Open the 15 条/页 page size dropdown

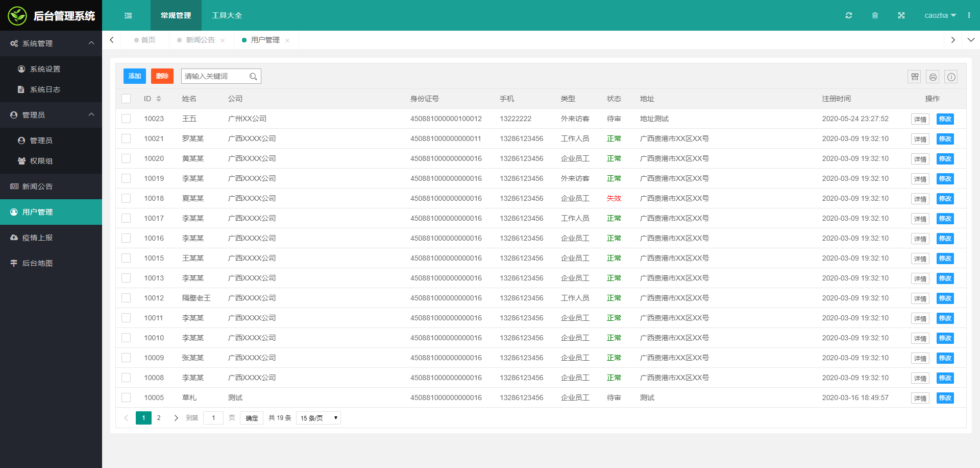coord(318,418)
